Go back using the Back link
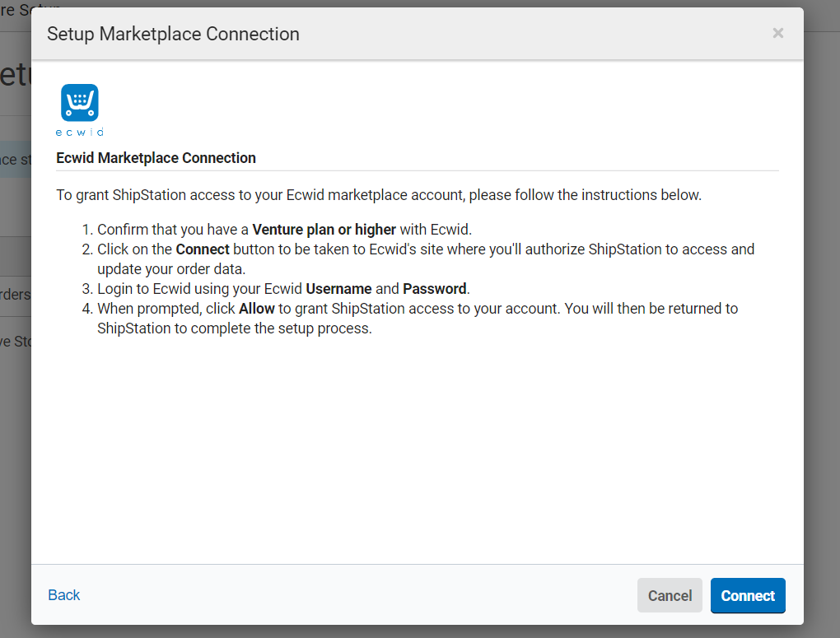840x638 pixels. pos(64,595)
